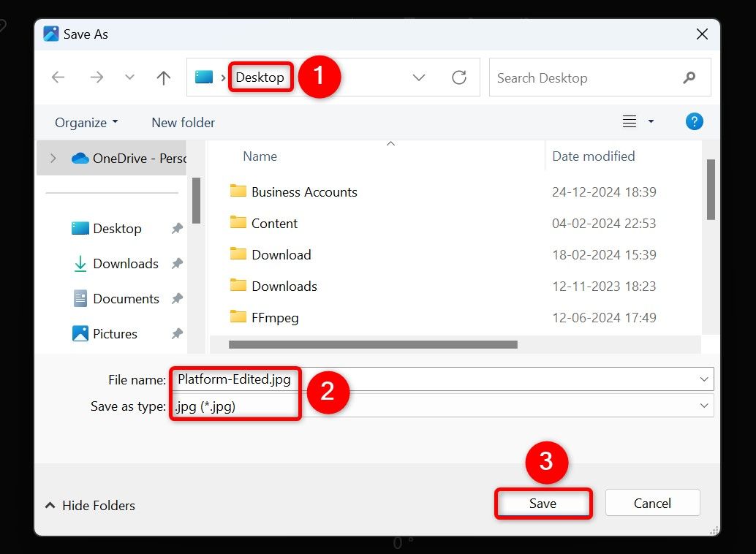
Task: Open the File name history dropdown
Action: 704,379
